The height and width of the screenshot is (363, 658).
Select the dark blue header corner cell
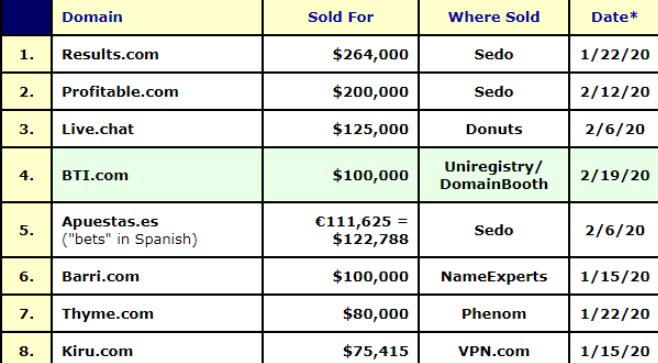[x=26, y=17]
